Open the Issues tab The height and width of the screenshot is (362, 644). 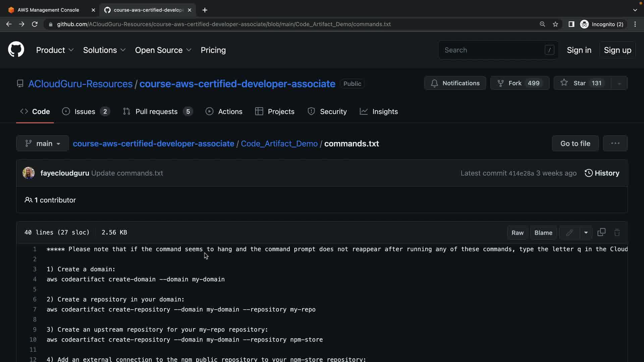[x=85, y=112]
